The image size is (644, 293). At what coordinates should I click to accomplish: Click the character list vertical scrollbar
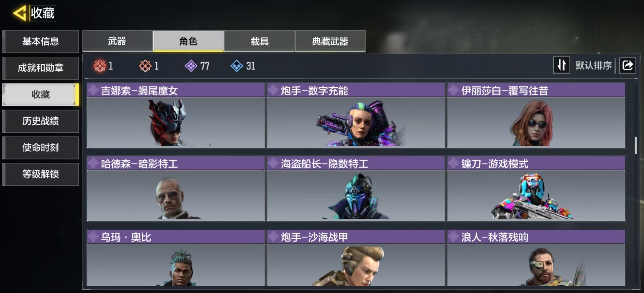[x=636, y=145]
